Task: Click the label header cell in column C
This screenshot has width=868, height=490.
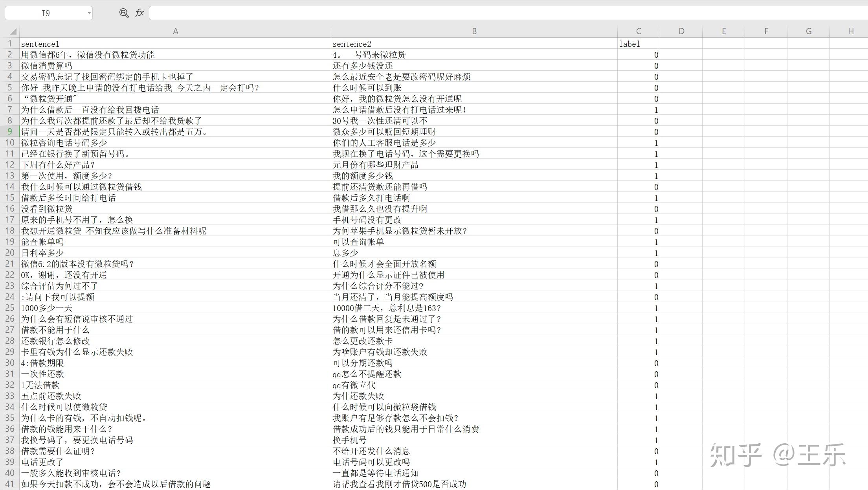Action: pos(630,44)
